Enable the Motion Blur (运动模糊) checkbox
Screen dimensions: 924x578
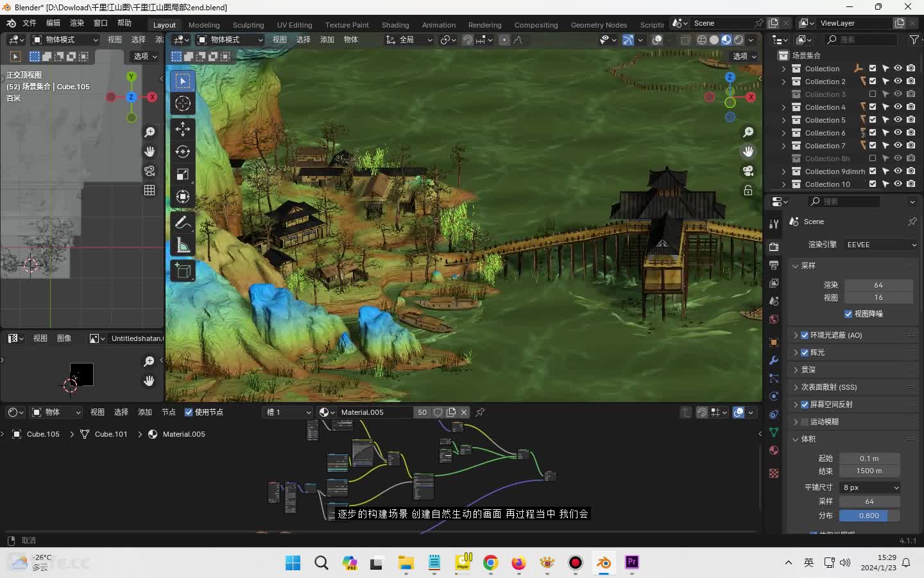point(805,422)
